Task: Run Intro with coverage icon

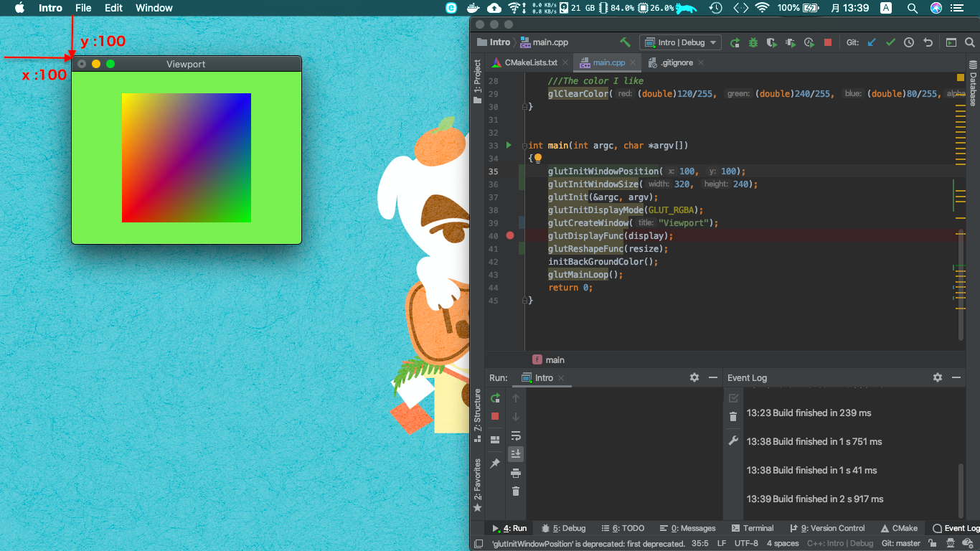Action: tap(771, 42)
